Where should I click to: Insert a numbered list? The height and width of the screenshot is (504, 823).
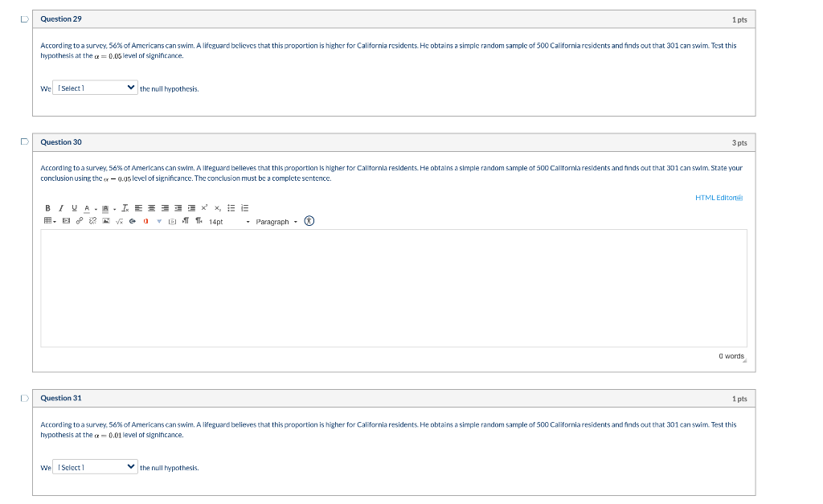(244, 208)
